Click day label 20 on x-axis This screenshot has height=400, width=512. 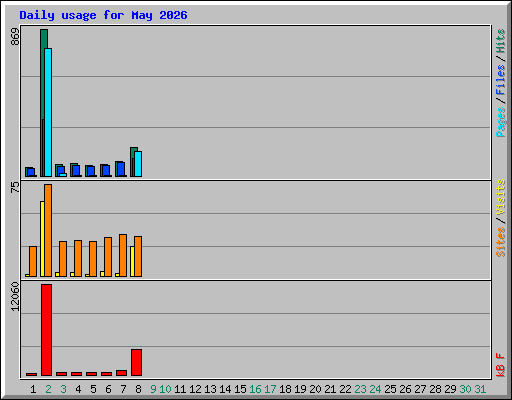(x=315, y=389)
